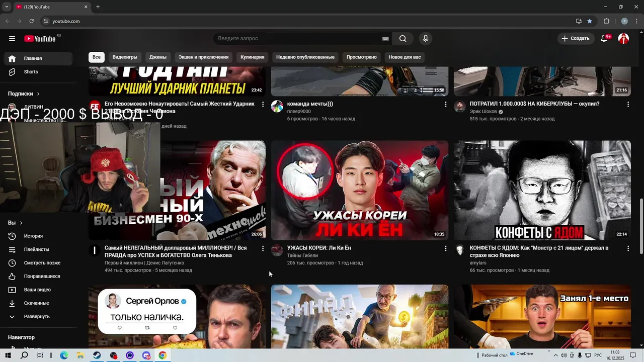Open the account avatar menu
Viewport: 644px width, 362px height.
(x=623, y=39)
